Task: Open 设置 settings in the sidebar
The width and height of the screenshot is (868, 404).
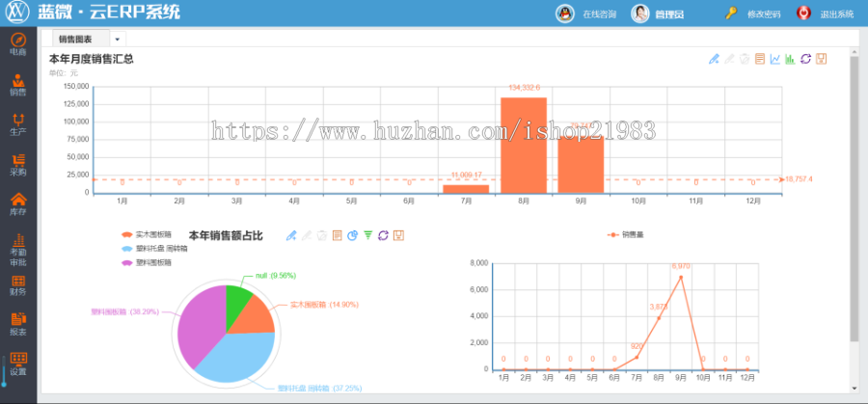Action: (x=17, y=364)
